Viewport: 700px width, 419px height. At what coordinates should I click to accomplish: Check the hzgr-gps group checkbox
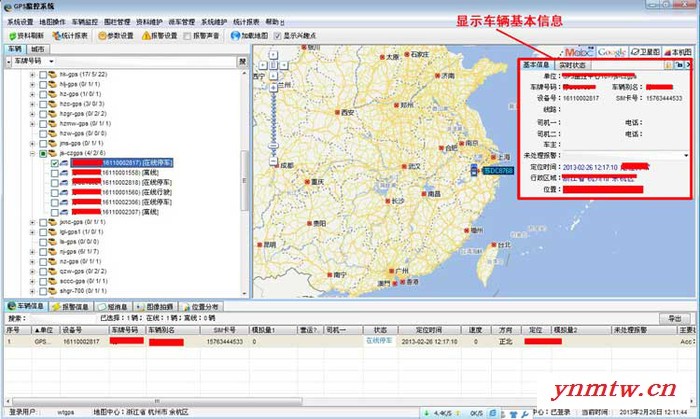pyautogui.click(x=43, y=114)
